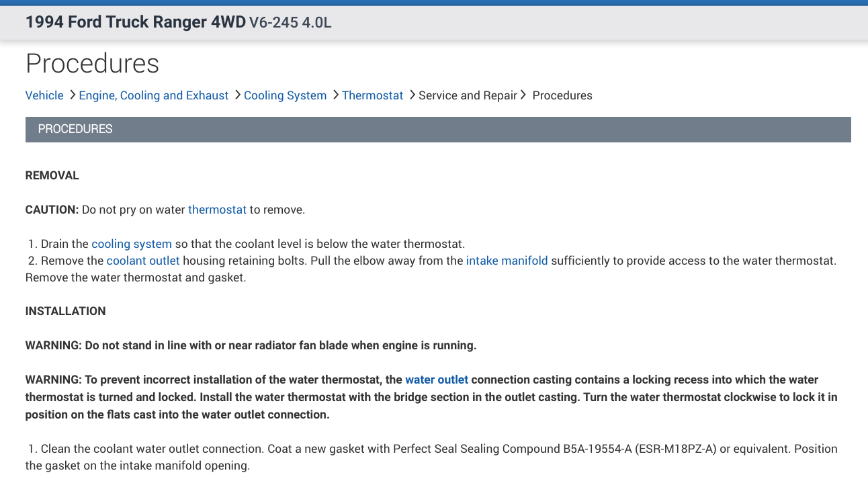This screenshot has width=868, height=483.
Task: Go to the Vehicle breadcrumb link
Action: [44, 95]
